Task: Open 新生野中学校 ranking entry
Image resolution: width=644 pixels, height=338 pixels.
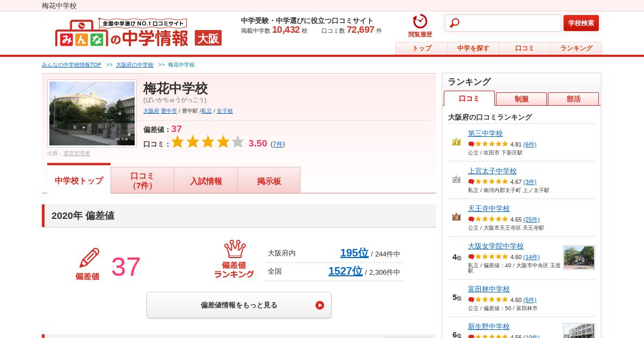Action: 489,326
